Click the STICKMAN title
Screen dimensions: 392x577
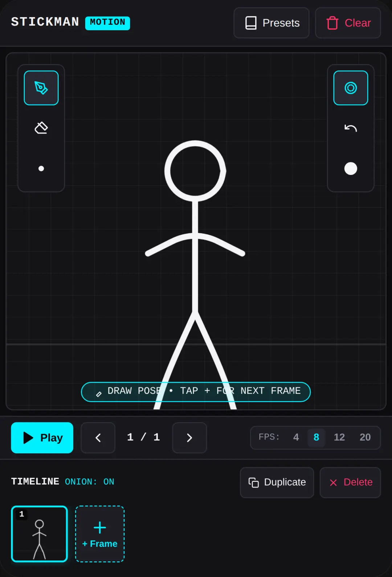tap(45, 22)
